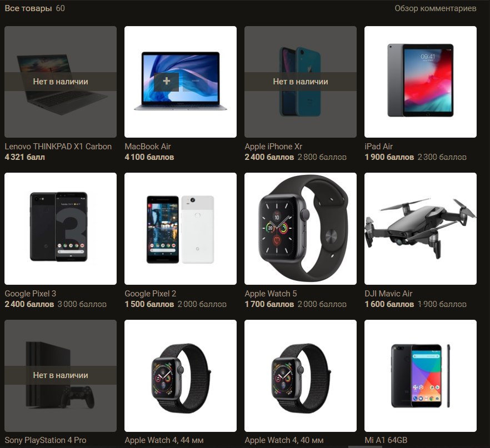Open the DJI Mavic Air drone image
The image size is (490, 448).
(421, 229)
